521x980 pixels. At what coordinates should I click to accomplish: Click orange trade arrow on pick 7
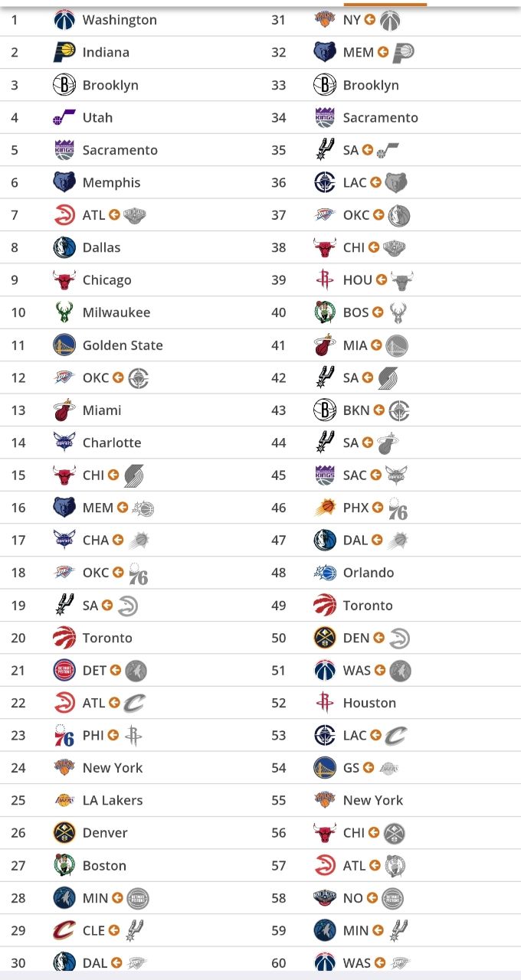click(x=114, y=215)
